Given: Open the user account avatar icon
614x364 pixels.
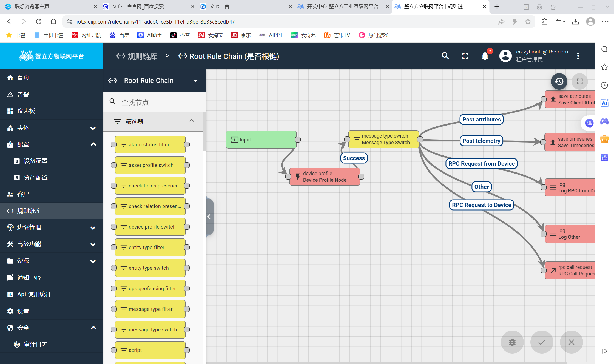Looking at the screenshot, I should tap(505, 56).
